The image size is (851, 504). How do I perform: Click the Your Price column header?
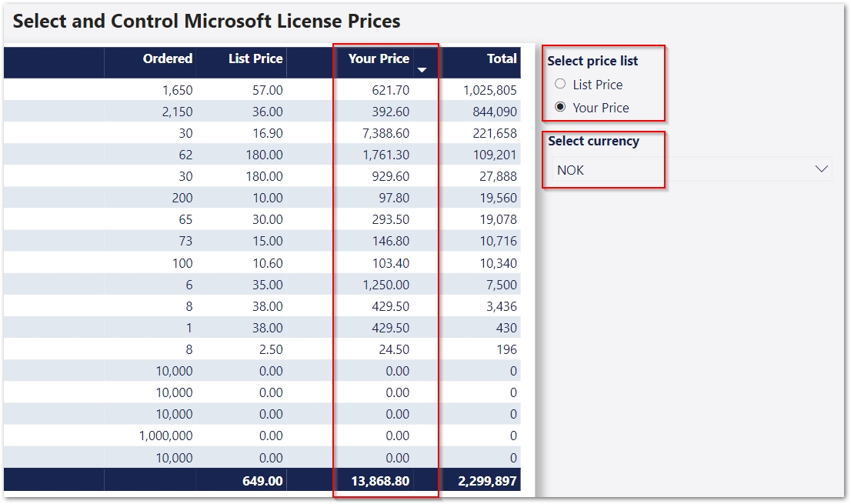379,58
